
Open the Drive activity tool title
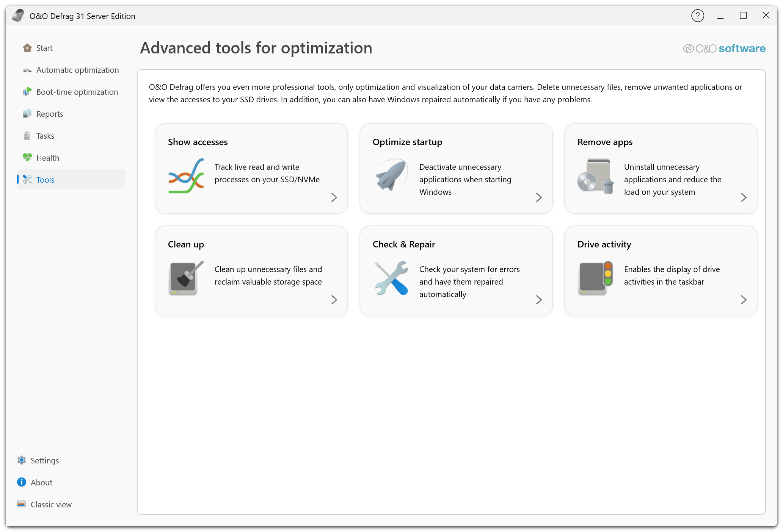pyautogui.click(x=604, y=244)
